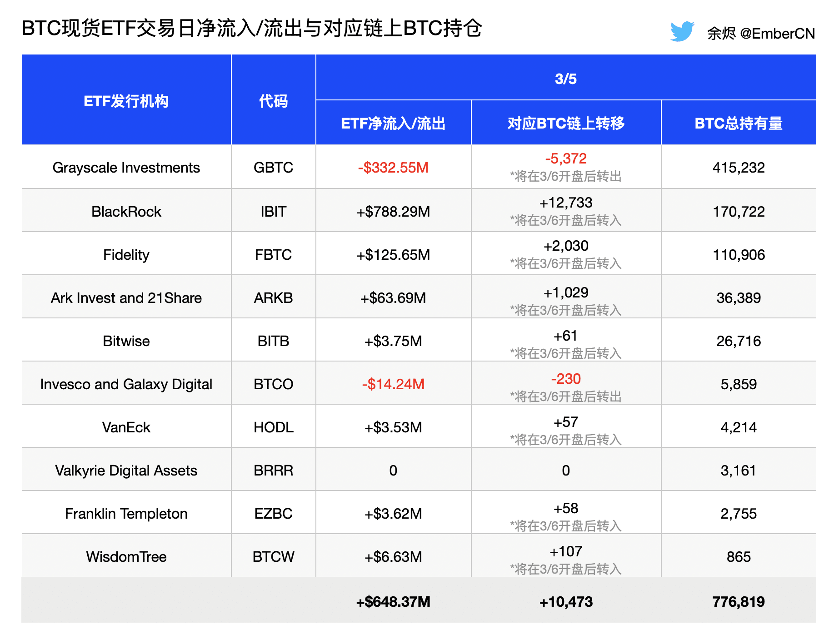Image resolution: width=839 pixels, height=644 pixels.
Task: Click the IBIT row for BlackRock
Action: coord(273,211)
